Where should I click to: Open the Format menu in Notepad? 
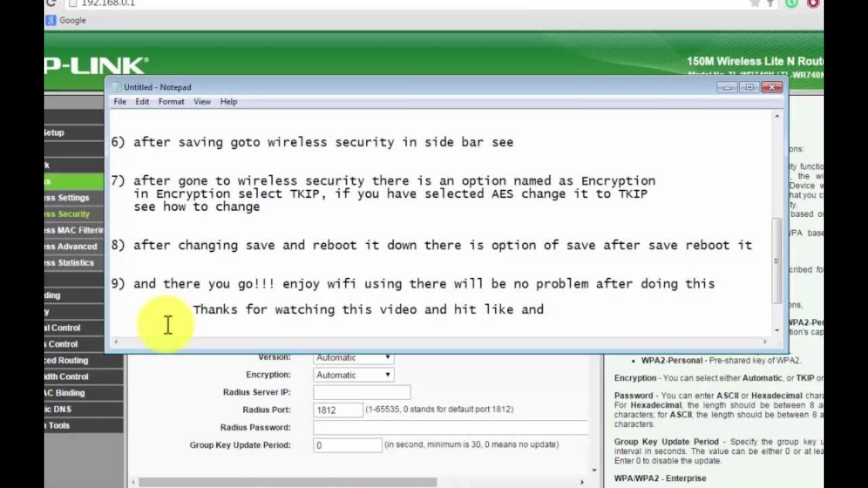pos(171,102)
